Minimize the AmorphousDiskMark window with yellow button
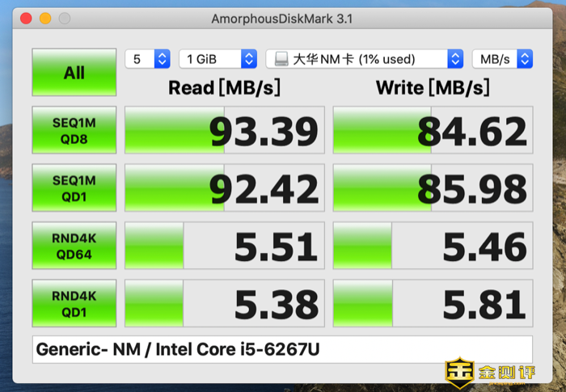This screenshot has width=566, height=392. pos(45,18)
